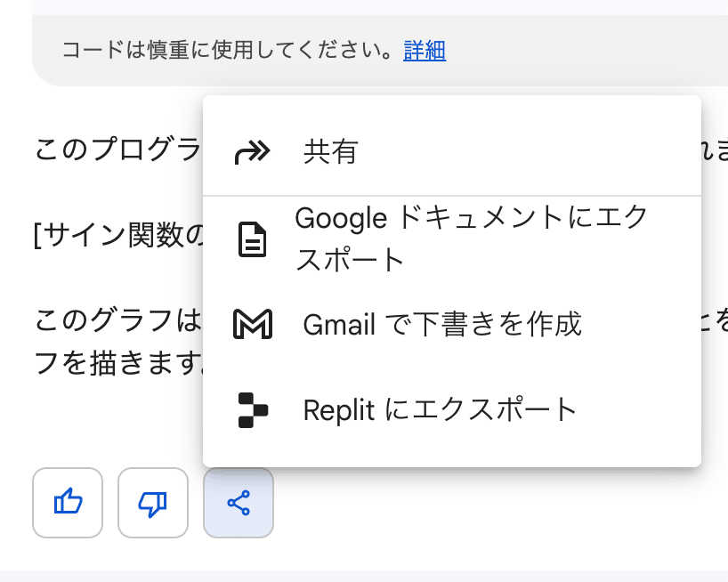This screenshot has width=728, height=582.
Task: Choose Google ドキュメントにエクスポート
Action: tap(452, 239)
